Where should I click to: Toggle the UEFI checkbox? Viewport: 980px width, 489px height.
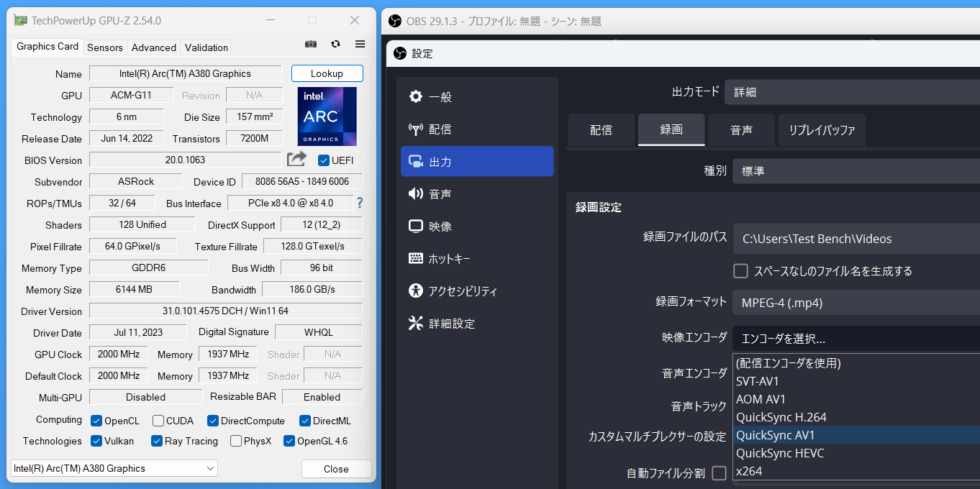point(324,160)
